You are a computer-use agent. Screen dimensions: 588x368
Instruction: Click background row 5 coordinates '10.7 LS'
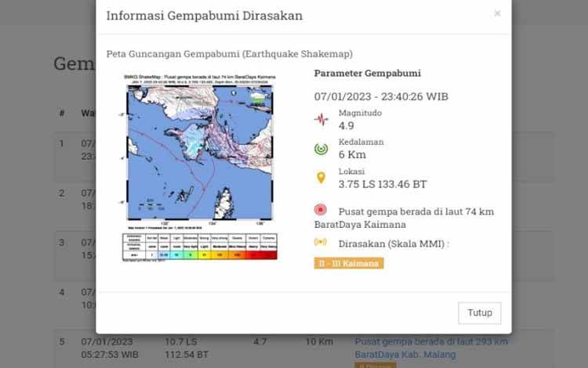[x=181, y=341]
